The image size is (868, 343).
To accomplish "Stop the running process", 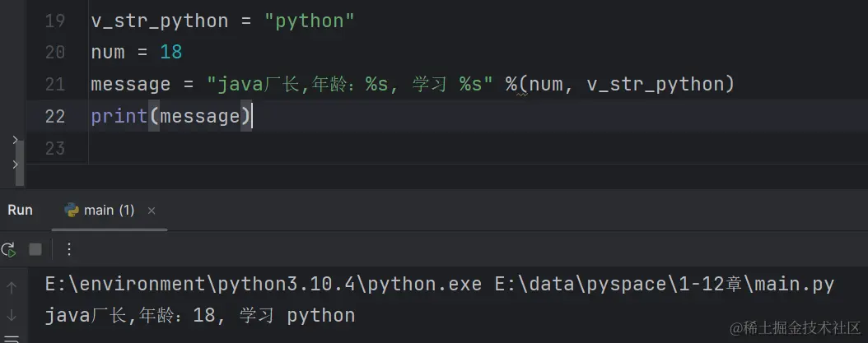I will [x=35, y=250].
